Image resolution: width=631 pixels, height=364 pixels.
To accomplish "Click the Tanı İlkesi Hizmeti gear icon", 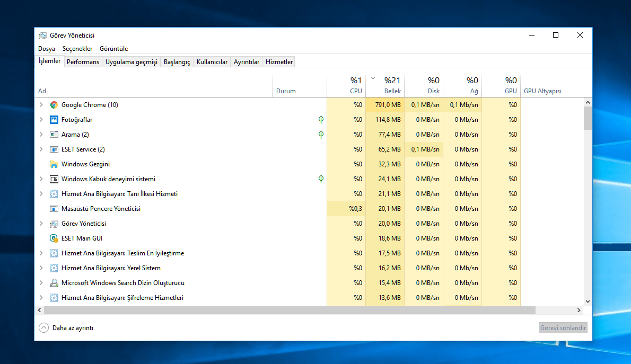I will (54, 194).
